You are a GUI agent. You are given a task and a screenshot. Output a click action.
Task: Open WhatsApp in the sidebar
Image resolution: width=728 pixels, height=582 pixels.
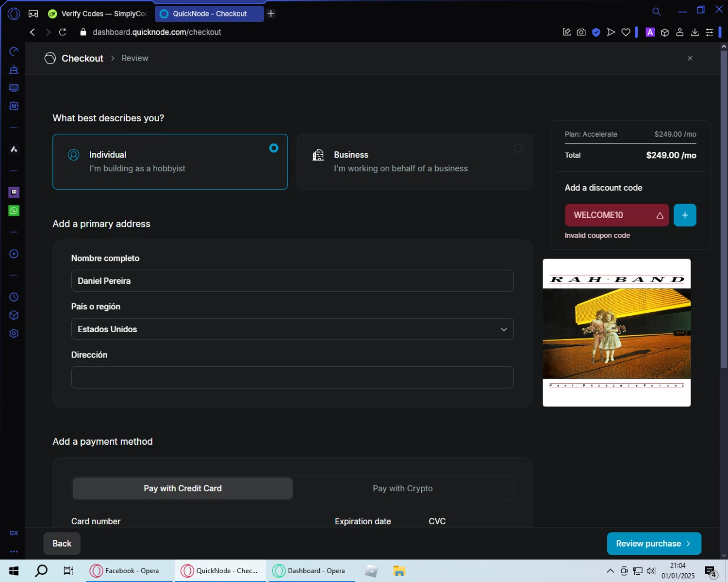[x=14, y=210]
